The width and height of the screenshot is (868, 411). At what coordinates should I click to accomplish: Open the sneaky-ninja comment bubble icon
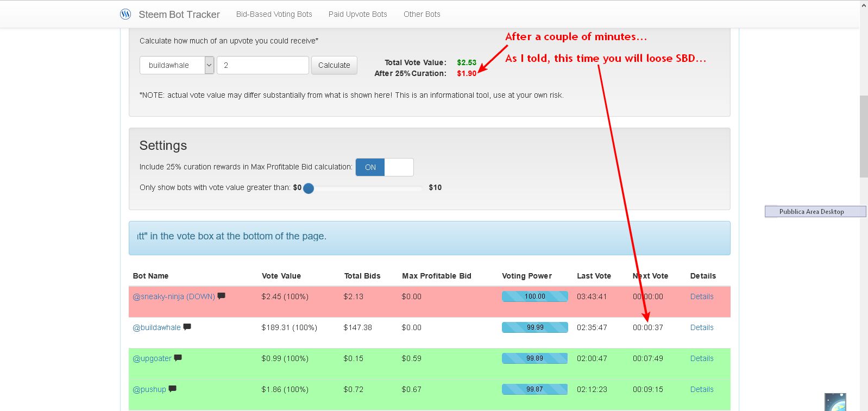click(x=222, y=296)
